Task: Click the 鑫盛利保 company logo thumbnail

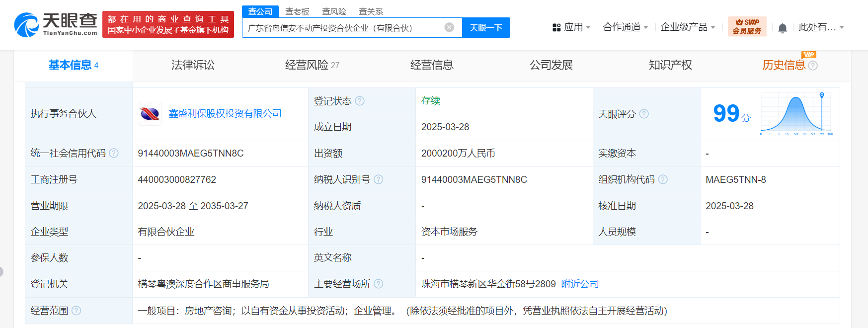Action: pos(150,114)
